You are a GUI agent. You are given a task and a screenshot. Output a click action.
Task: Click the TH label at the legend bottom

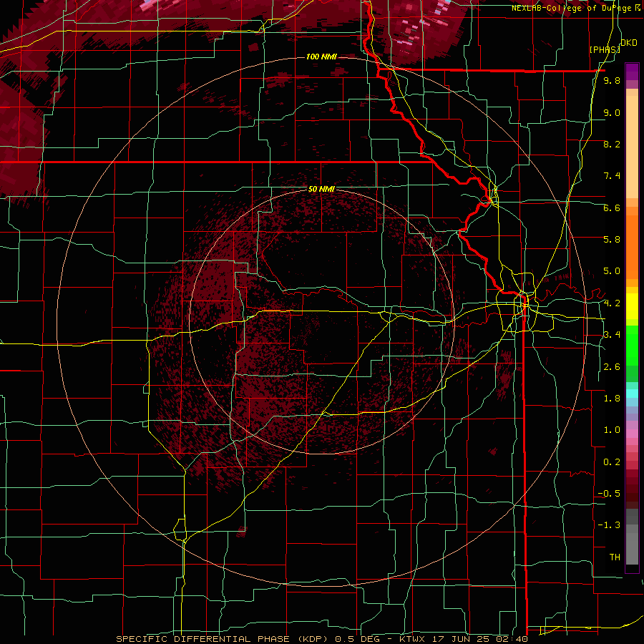pyautogui.click(x=615, y=557)
